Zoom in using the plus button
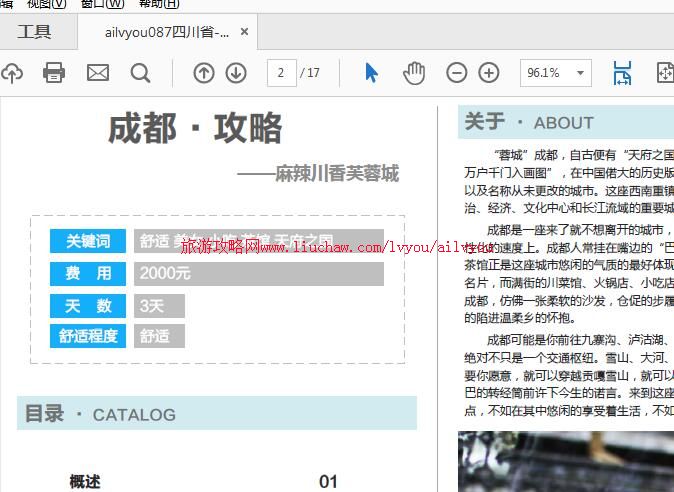This screenshot has height=492, width=674. (489, 72)
